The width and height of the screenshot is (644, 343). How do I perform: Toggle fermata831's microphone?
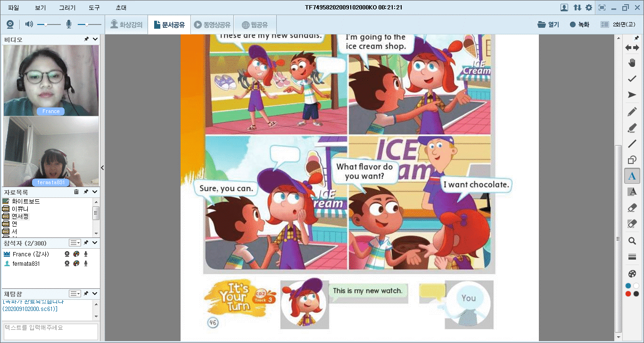click(86, 263)
